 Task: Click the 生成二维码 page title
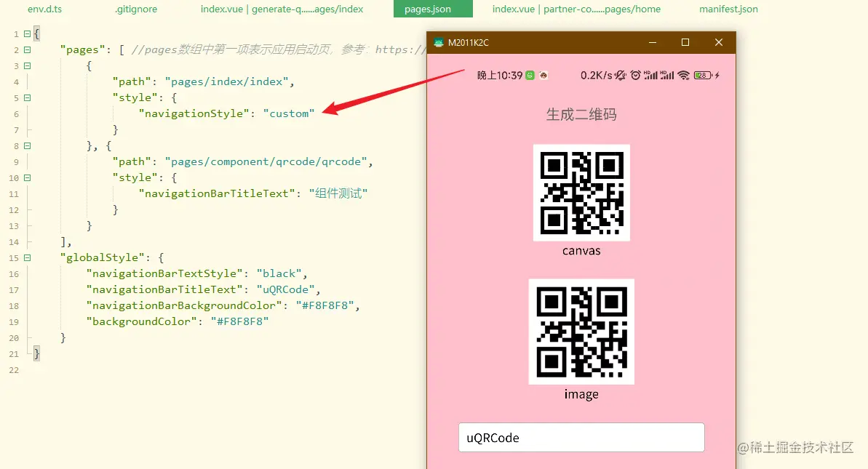coord(581,114)
